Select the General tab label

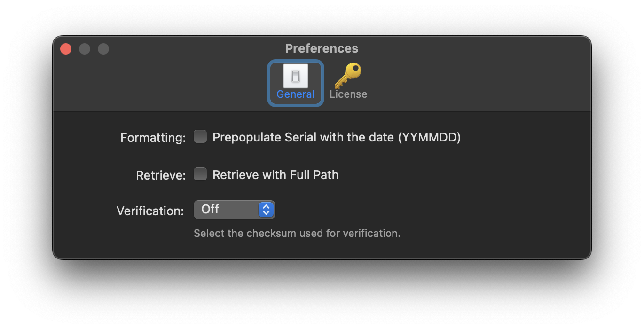(295, 94)
